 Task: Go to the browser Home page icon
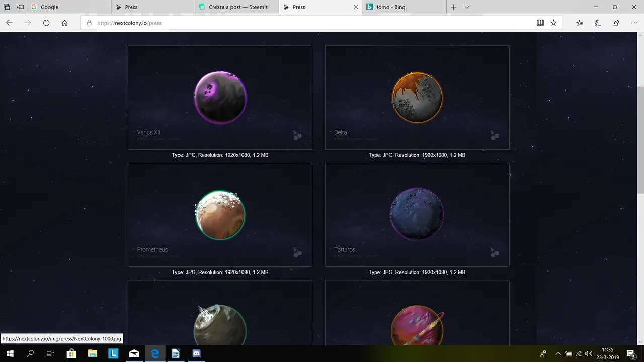(x=65, y=23)
